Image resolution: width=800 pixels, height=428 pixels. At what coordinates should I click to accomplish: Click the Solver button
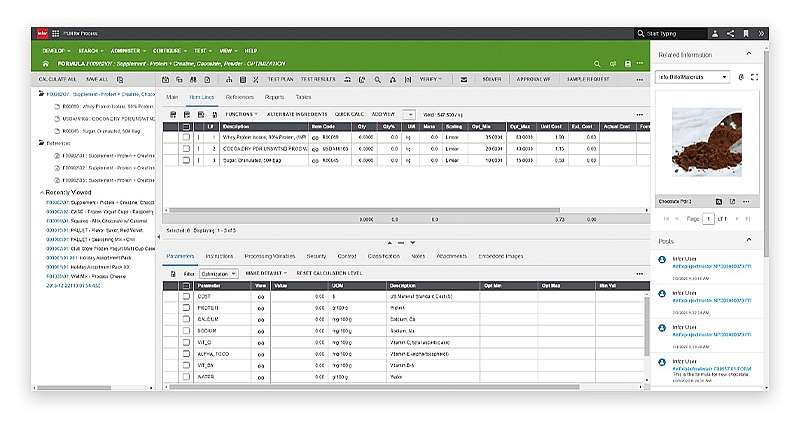click(492, 78)
